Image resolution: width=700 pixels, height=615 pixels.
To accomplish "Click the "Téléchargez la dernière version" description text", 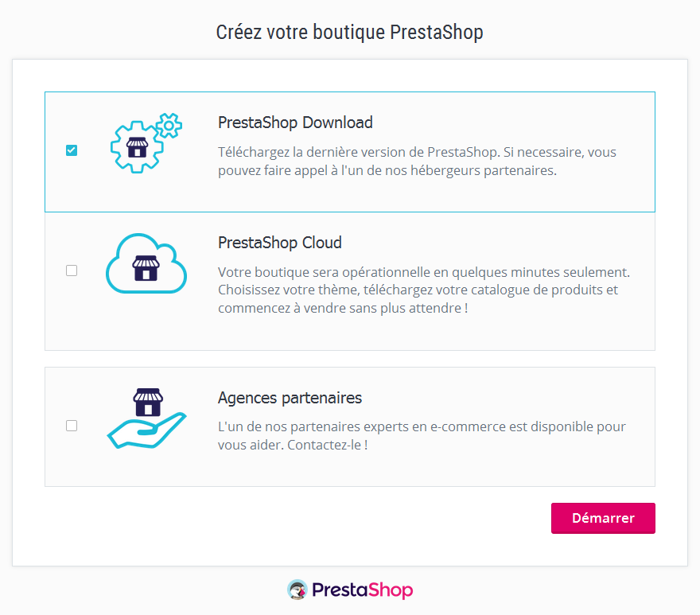I will [x=417, y=162].
